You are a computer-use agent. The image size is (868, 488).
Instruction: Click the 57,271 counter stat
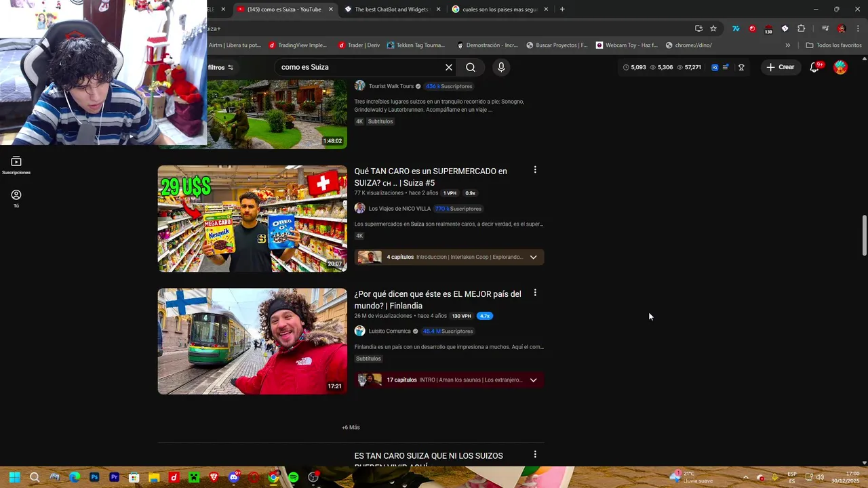689,67
